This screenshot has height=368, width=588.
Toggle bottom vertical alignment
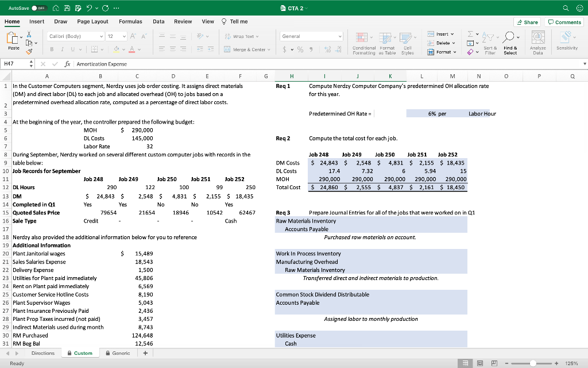[183, 36]
